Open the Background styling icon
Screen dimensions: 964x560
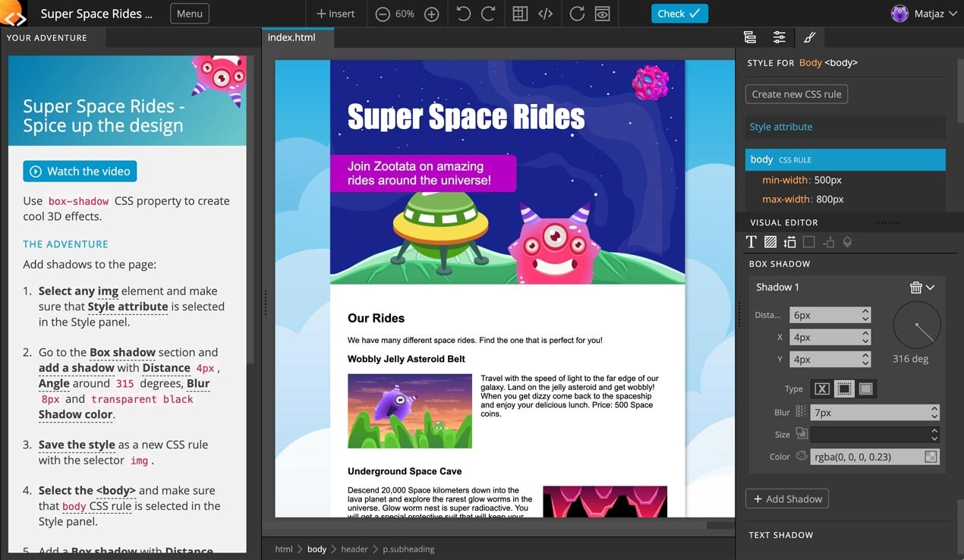click(770, 241)
